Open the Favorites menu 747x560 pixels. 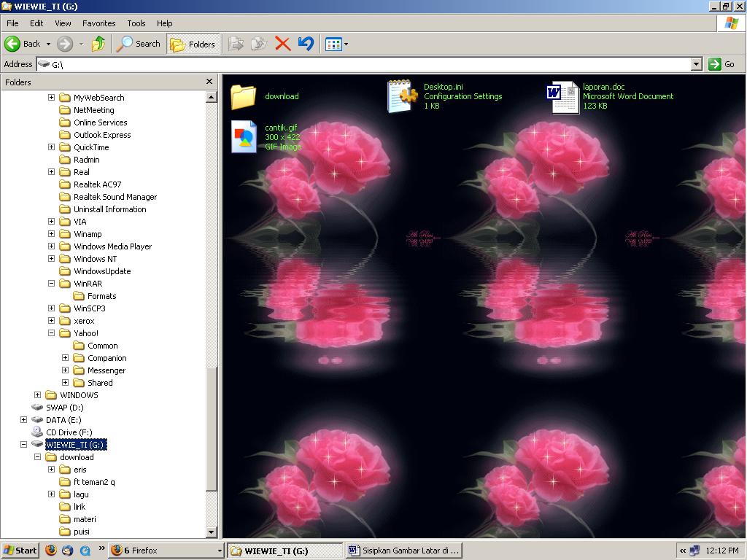pos(98,23)
